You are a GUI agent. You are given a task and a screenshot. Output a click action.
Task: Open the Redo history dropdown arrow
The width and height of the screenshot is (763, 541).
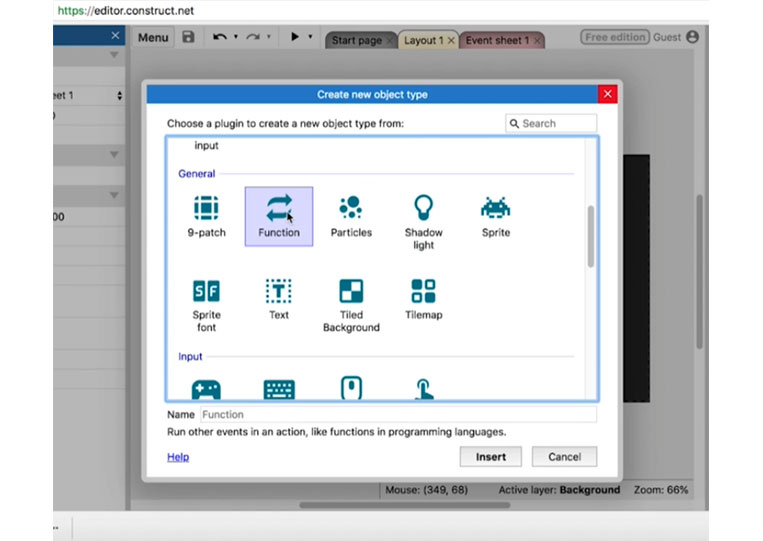click(269, 37)
